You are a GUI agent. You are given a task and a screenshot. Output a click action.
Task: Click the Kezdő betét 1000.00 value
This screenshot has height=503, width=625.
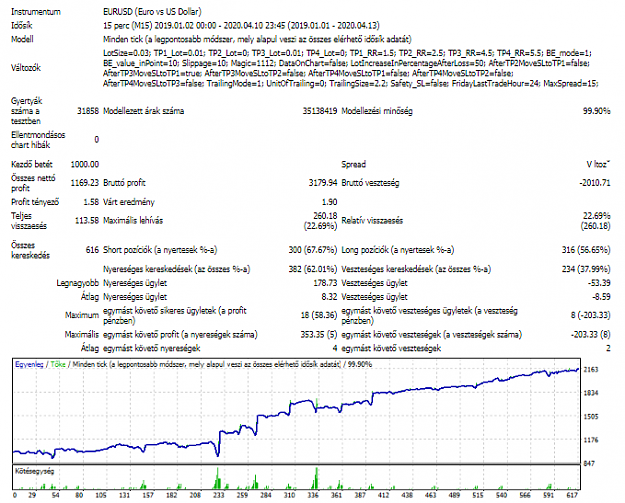pos(85,164)
